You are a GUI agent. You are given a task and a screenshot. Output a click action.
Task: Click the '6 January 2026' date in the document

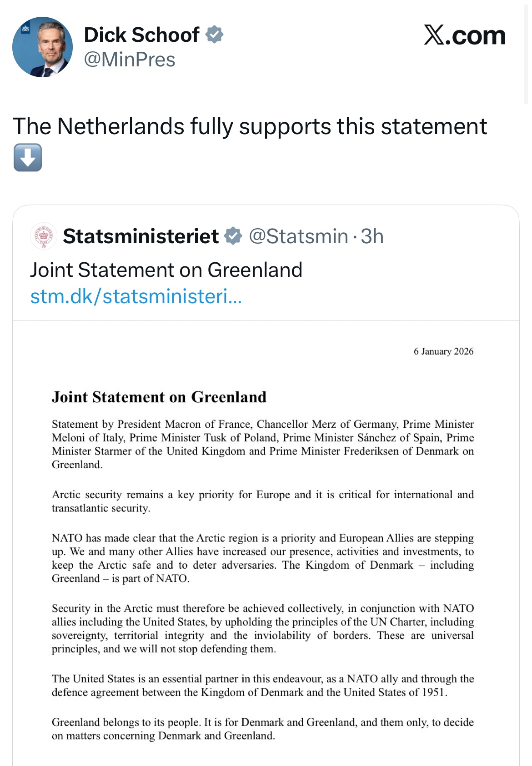click(443, 351)
